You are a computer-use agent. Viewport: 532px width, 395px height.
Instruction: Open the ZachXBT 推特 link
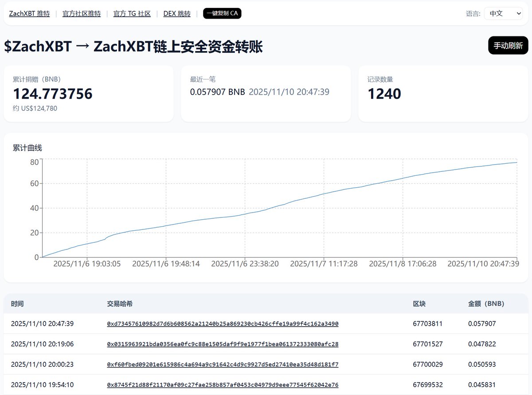pos(29,14)
